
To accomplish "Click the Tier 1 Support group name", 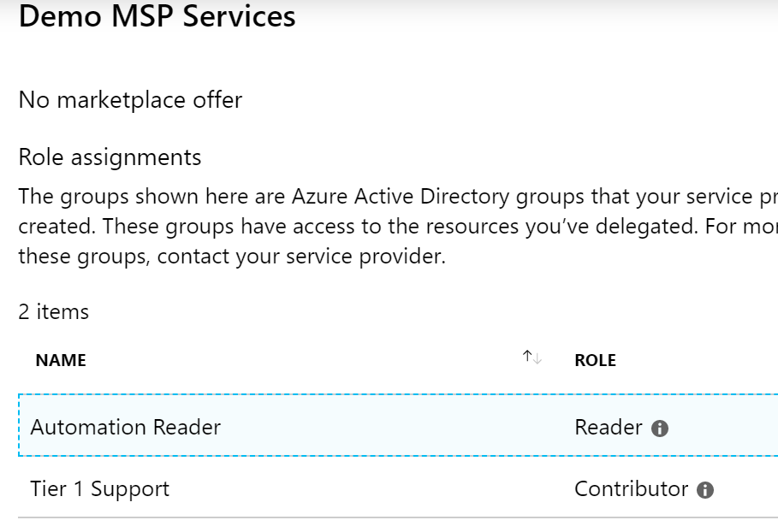I will [100, 489].
